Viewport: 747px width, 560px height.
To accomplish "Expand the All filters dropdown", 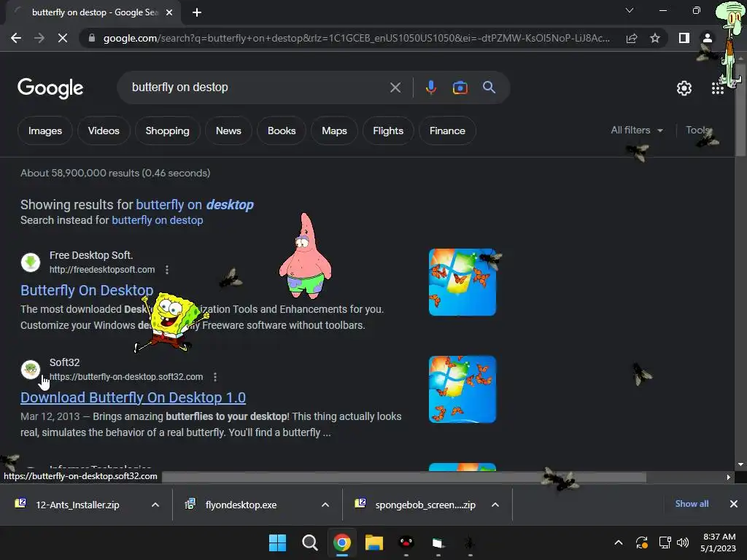I will (x=637, y=130).
